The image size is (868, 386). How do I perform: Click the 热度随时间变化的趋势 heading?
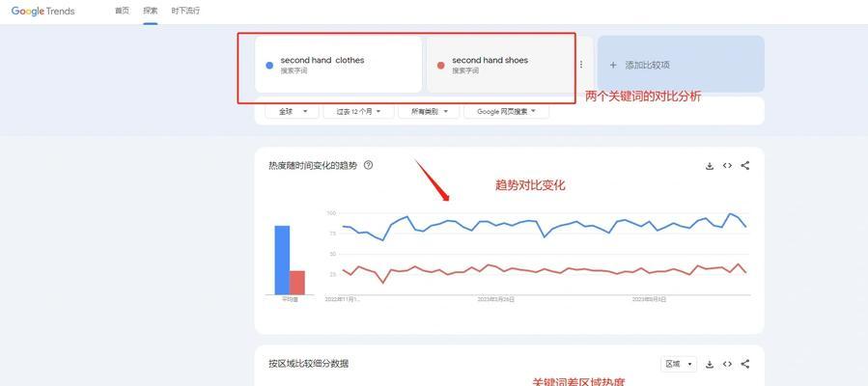(x=313, y=165)
